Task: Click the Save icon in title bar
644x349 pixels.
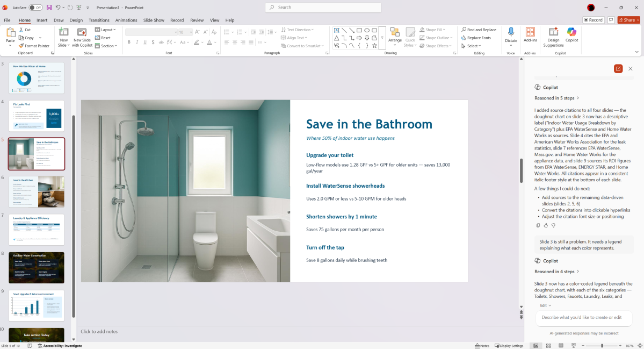Action: (x=49, y=8)
